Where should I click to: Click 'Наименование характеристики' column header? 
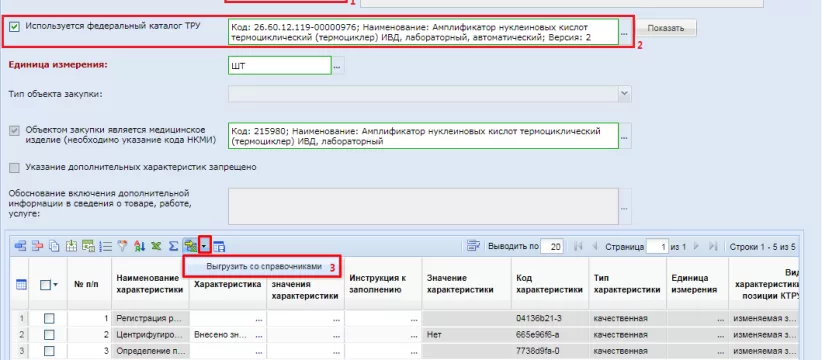click(x=150, y=284)
